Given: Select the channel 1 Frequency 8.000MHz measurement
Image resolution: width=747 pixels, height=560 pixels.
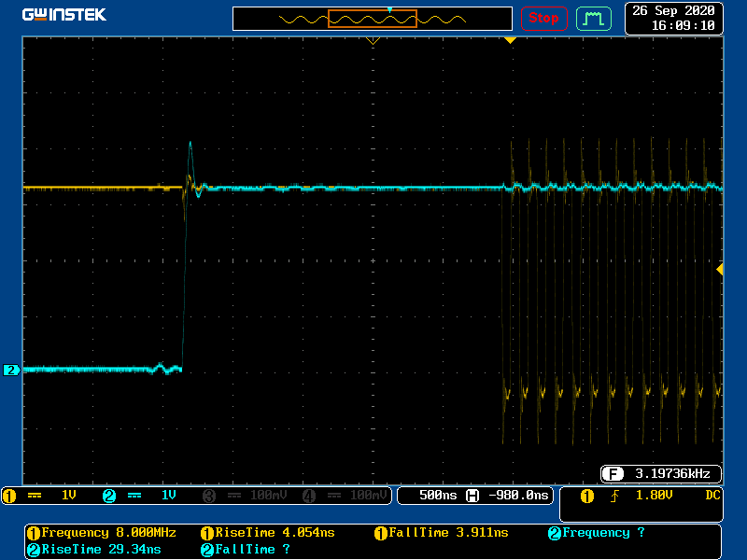Looking at the screenshot, I should click(x=104, y=533).
